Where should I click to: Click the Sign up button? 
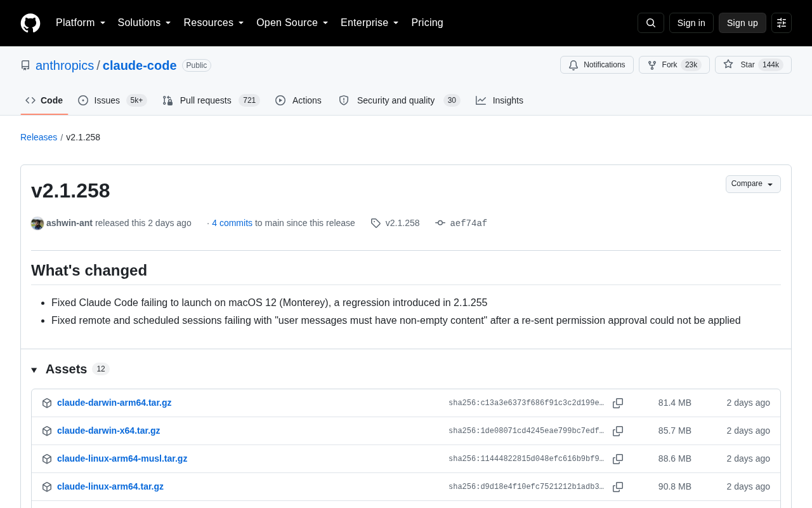pyautogui.click(x=742, y=23)
